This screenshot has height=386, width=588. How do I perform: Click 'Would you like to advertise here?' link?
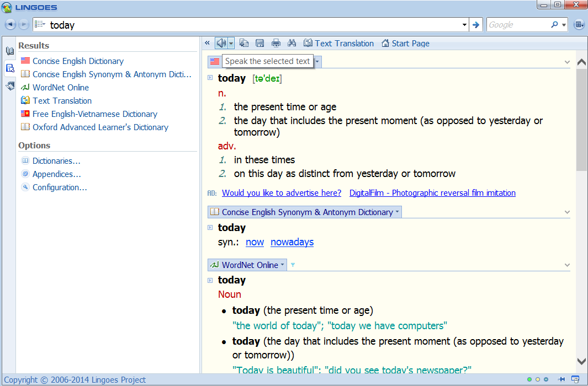click(282, 193)
